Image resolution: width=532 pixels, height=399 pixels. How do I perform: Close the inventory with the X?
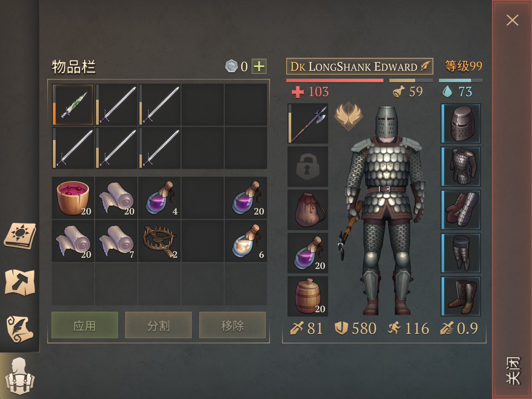click(x=512, y=20)
